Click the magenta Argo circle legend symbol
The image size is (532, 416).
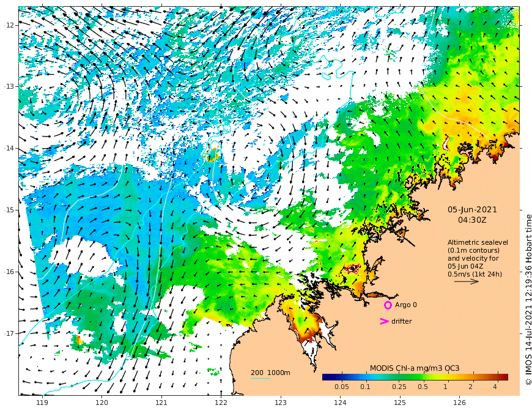[388, 305]
